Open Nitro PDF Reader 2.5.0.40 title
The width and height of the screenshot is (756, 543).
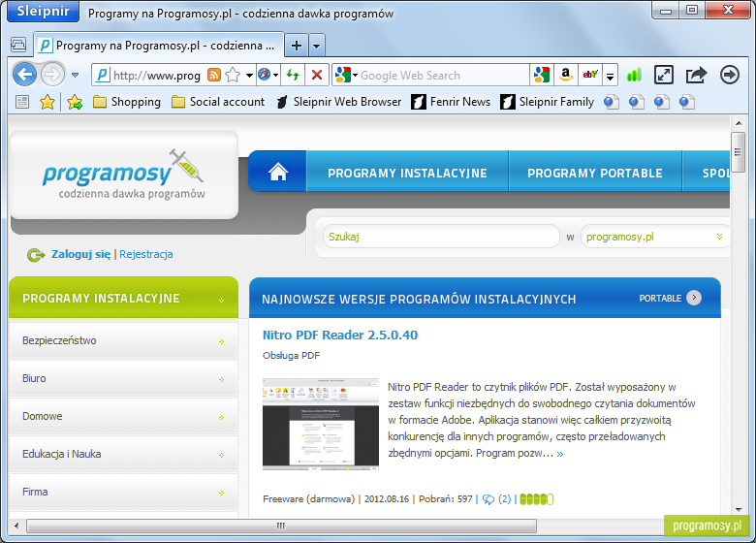(340, 335)
